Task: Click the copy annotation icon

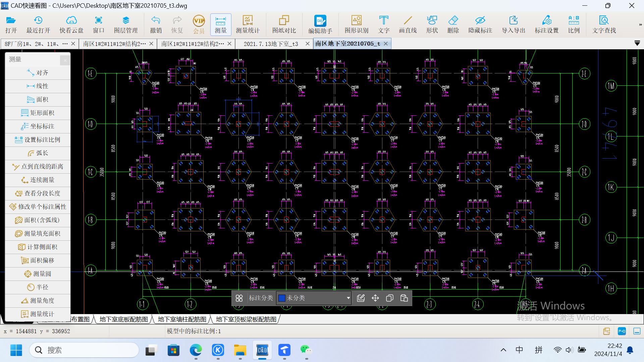Action: (x=390, y=298)
